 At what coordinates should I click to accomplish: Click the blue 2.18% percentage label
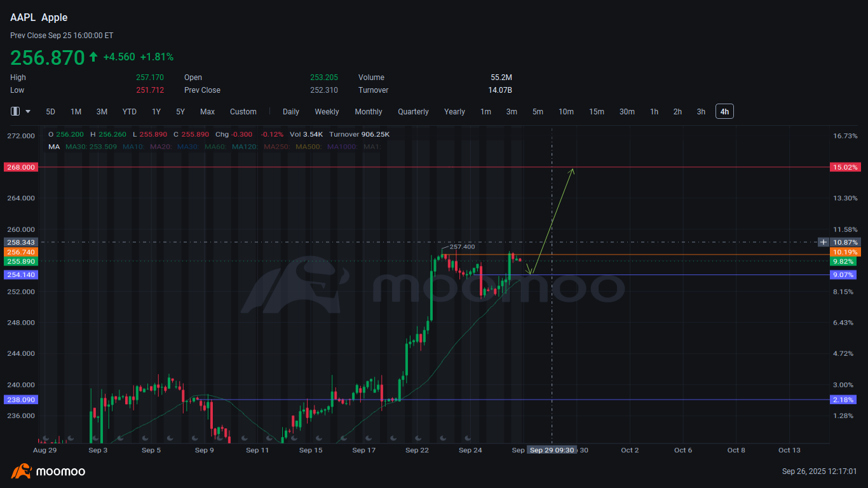coord(843,400)
